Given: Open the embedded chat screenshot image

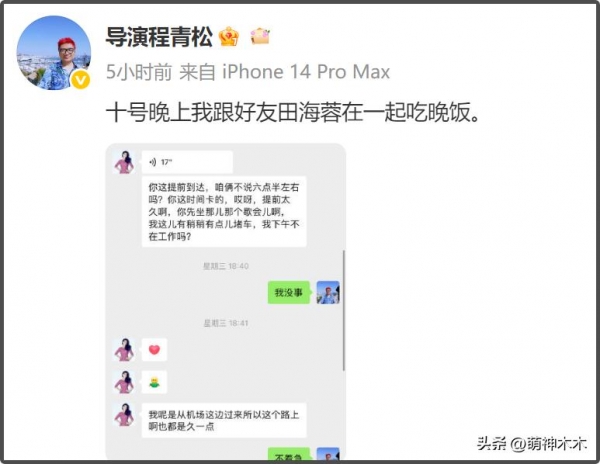Looking at the screenshot, I should click(x=226, y=301).
